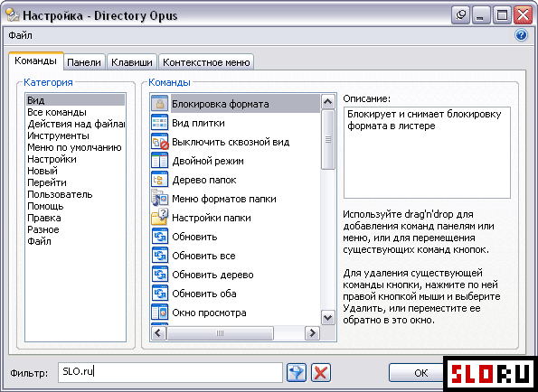Click the Двойной режим dual pane icon
538x392 pixels.
click(x=159, y=161)
